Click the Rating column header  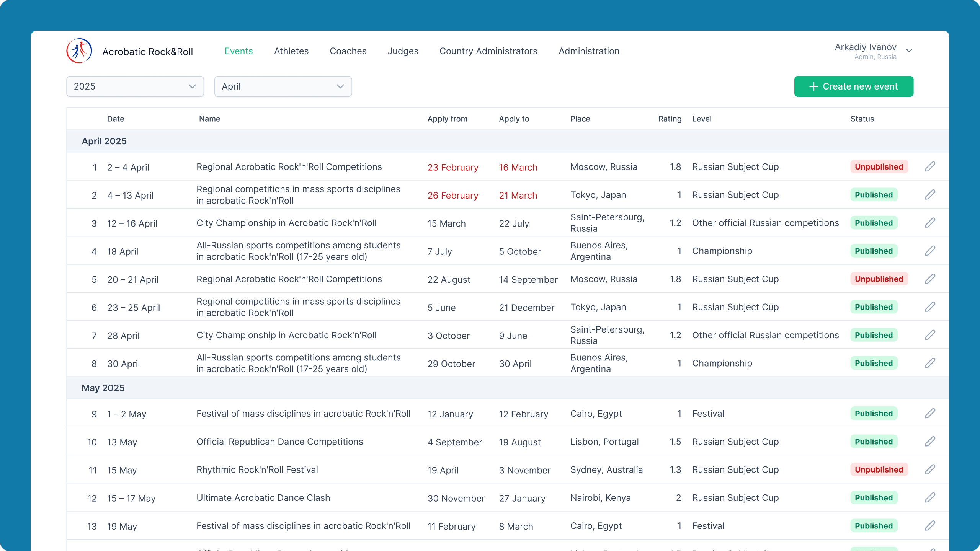[670, 119]
